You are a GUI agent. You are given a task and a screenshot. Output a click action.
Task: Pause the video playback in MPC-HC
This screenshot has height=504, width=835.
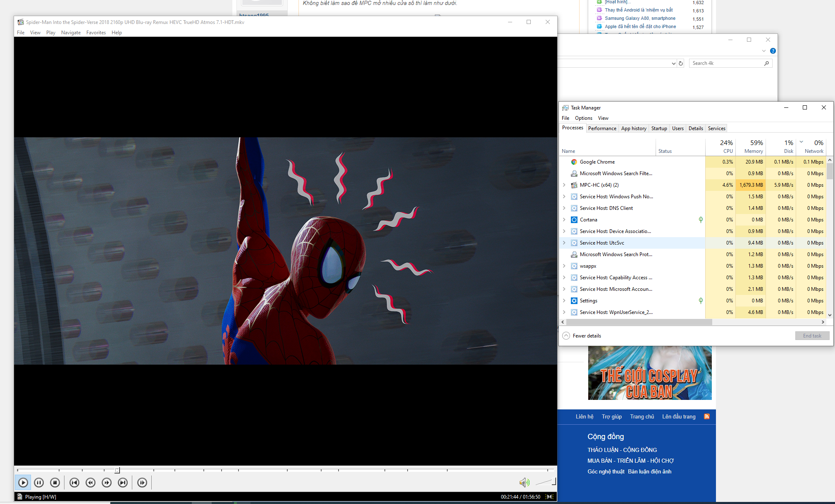(x=39, y=482)
